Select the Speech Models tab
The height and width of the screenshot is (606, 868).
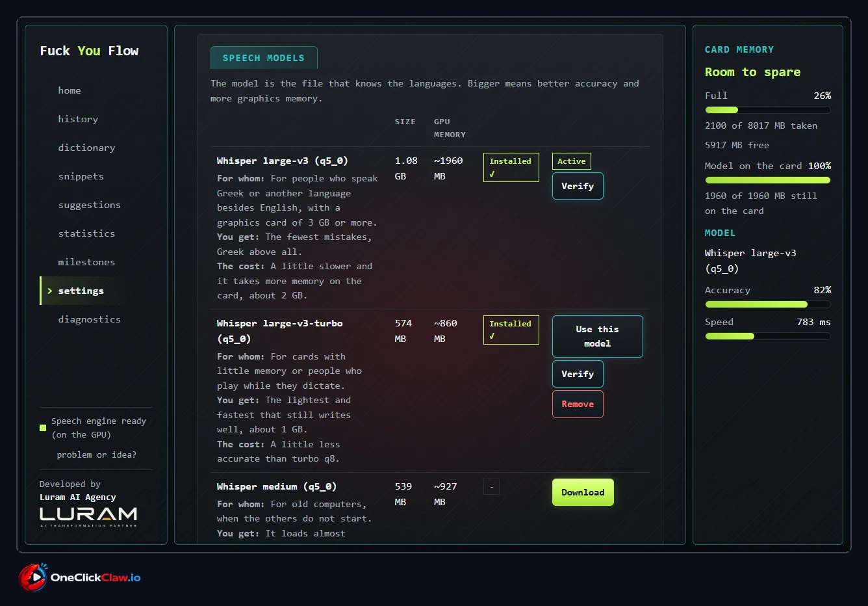point(264,58)
